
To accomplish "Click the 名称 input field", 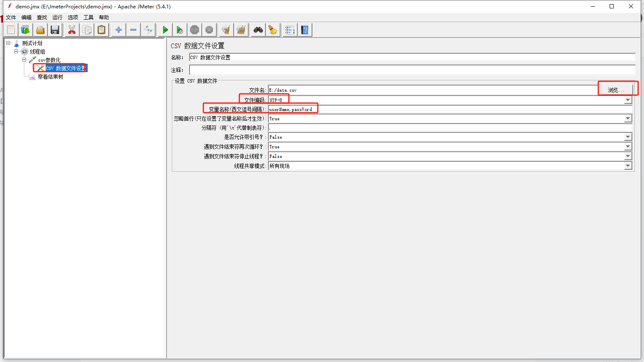I will coord(412,57).
